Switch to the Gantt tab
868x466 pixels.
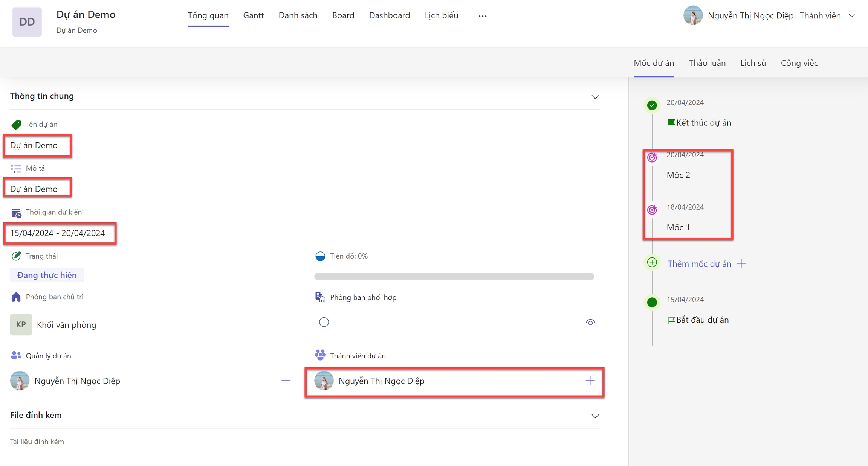tap(253, 15)
